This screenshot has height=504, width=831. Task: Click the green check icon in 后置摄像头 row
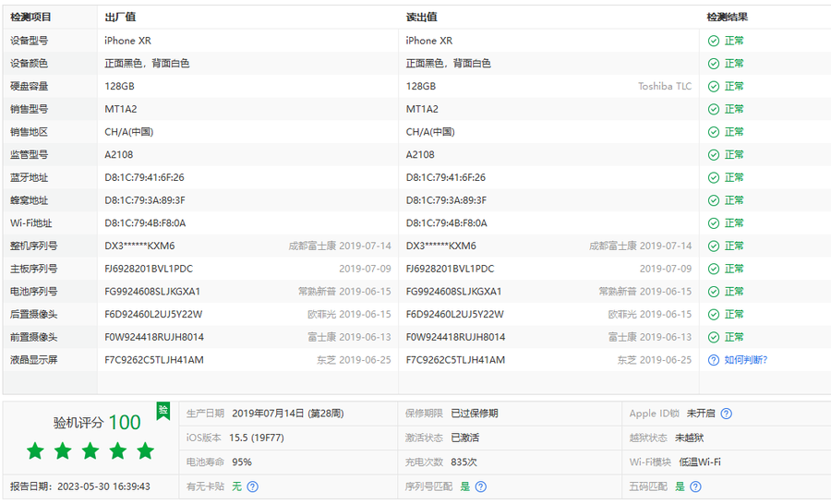pos(714,314)
